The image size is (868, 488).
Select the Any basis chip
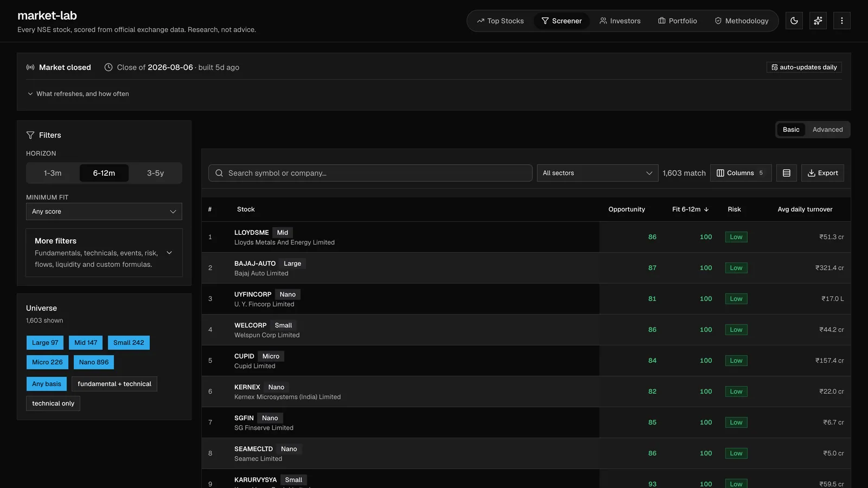(x=47, y=384)
